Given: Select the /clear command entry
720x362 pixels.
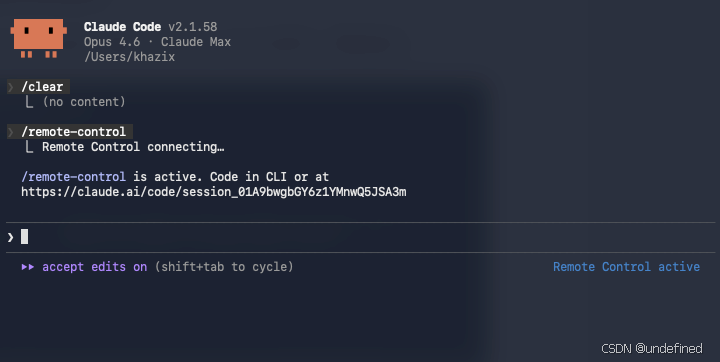Looking at the screenshot, I should click(x=42, y=87).
